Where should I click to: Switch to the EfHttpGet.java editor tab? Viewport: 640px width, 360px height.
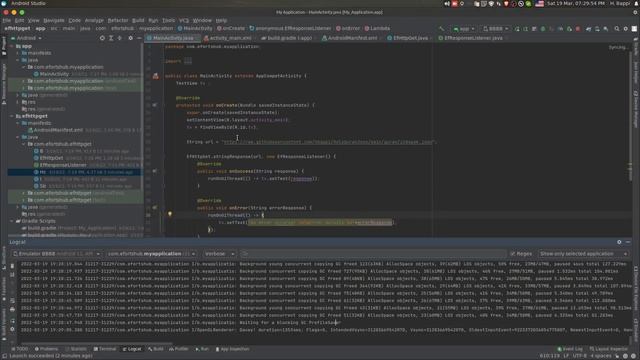410,38
